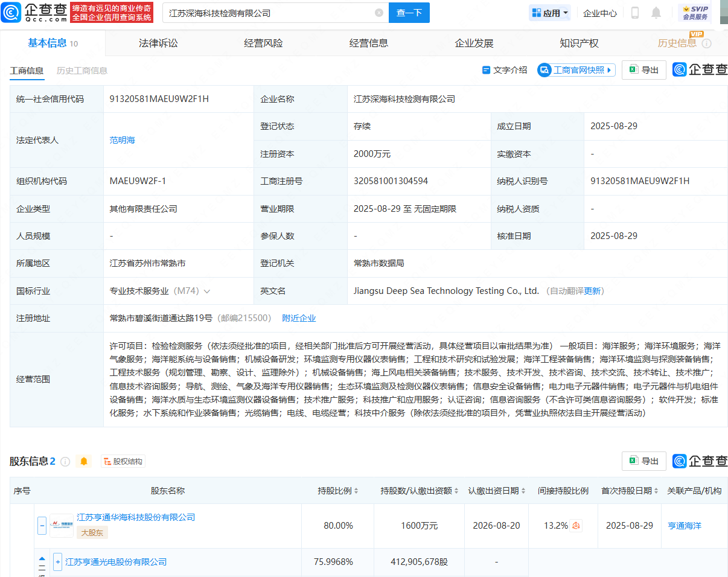Click the 2026-08-20 contribution date cell
The height and width of the screenshot is (577, 728).
coord(497,526)
